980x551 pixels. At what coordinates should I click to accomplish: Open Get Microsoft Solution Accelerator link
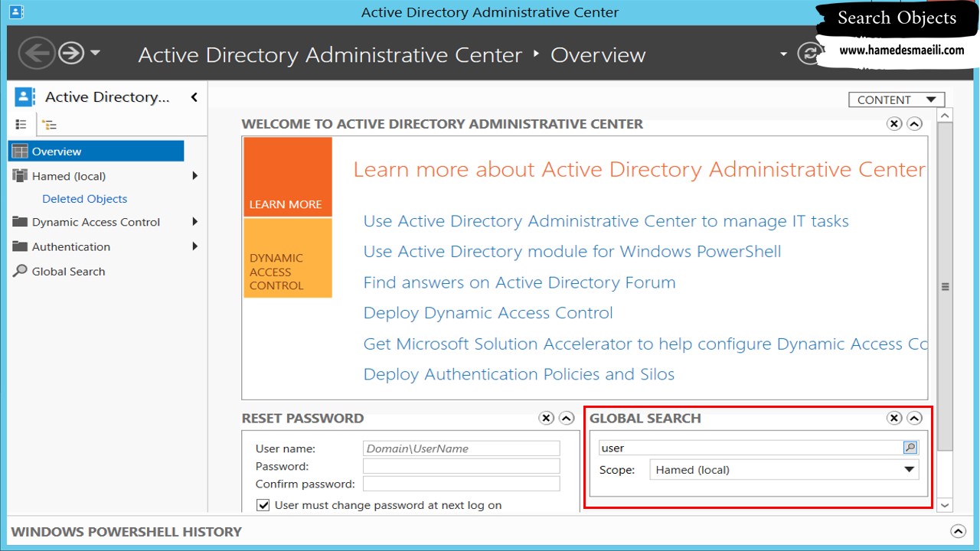(x=645, y=344)
